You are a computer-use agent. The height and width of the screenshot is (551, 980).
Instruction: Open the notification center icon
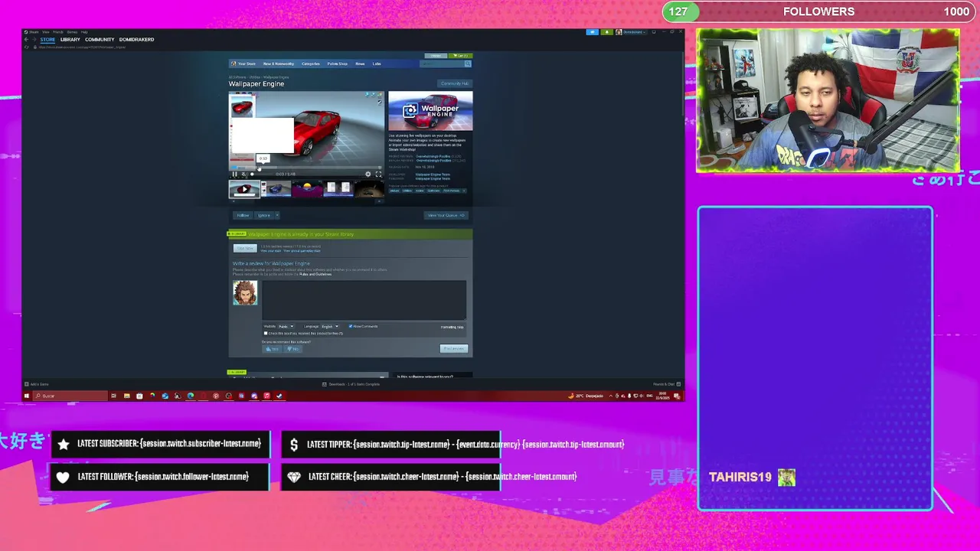[677, 396]
